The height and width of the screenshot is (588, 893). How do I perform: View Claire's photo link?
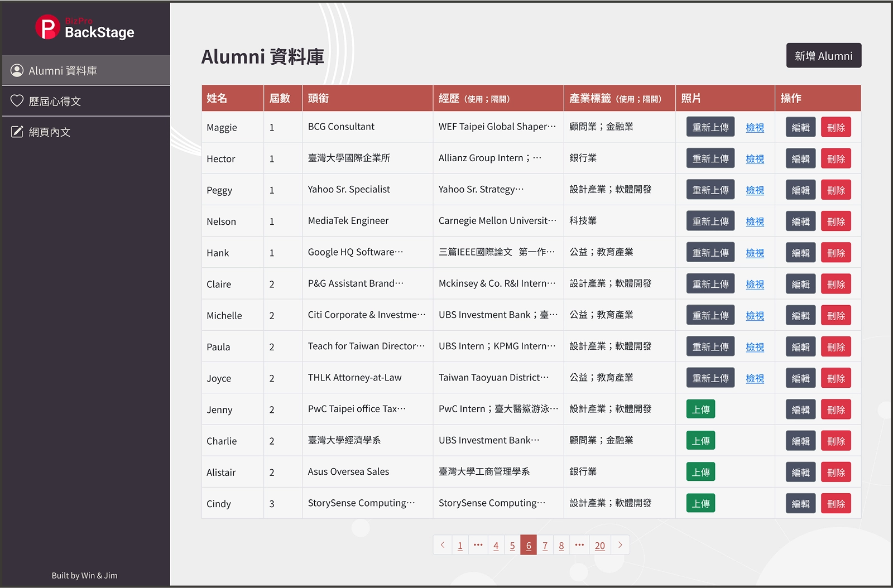(755, 284)
